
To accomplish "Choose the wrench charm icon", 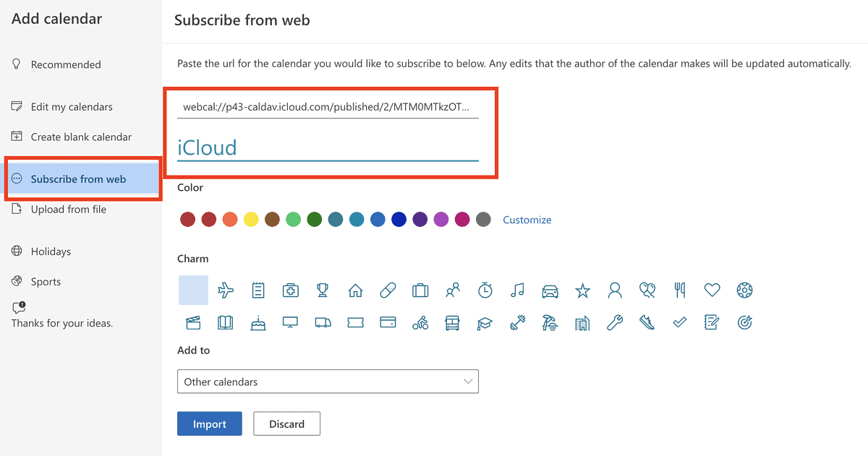I will [x=615, y=323].
